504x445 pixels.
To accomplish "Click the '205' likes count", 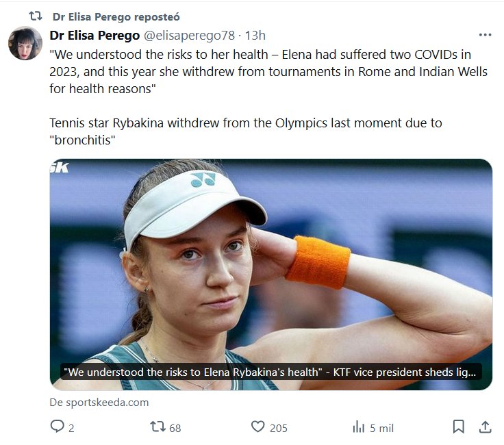I will coord(278,428).
